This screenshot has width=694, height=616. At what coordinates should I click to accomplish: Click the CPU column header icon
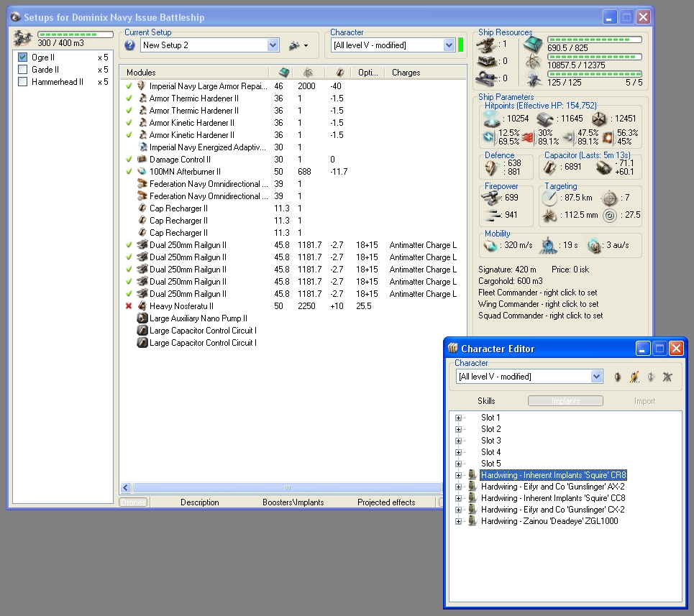click(283, 73)
